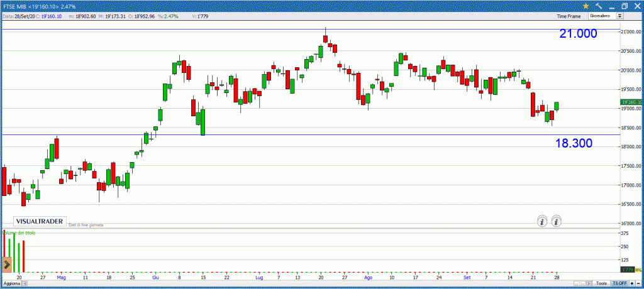Click the 18.300 support label

coord(574,143)
